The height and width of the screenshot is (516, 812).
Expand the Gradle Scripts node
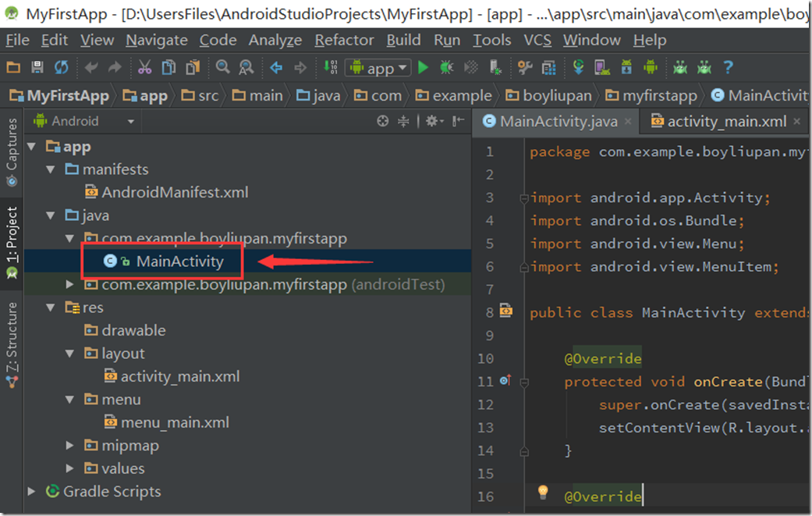pyautogui.click(x=31, y=492)
